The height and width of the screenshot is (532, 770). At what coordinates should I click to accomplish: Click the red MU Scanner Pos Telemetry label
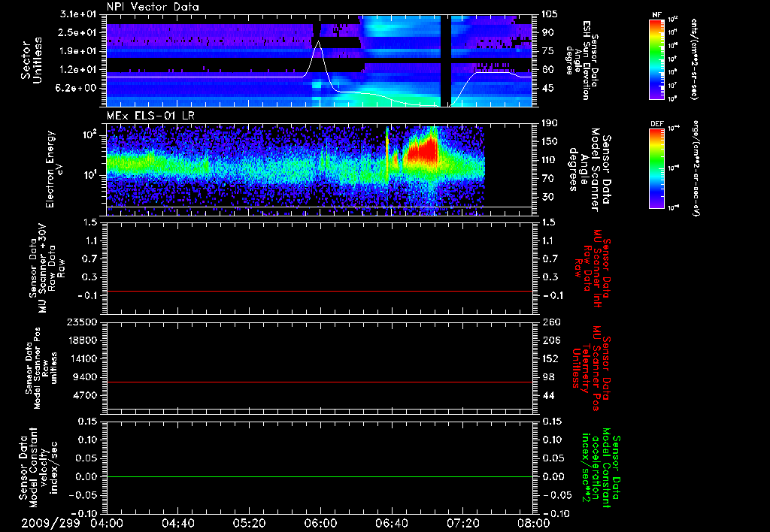(591, 368)
